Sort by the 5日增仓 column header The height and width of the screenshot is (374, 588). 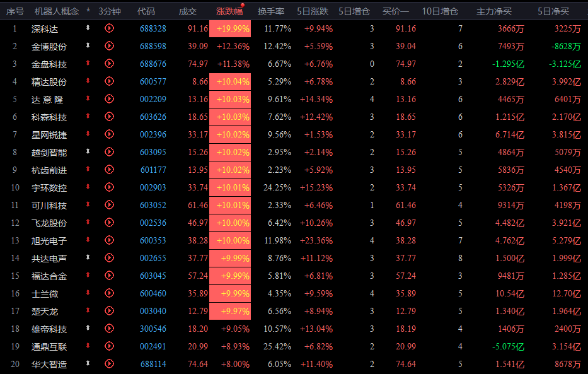tap(354, 11)
